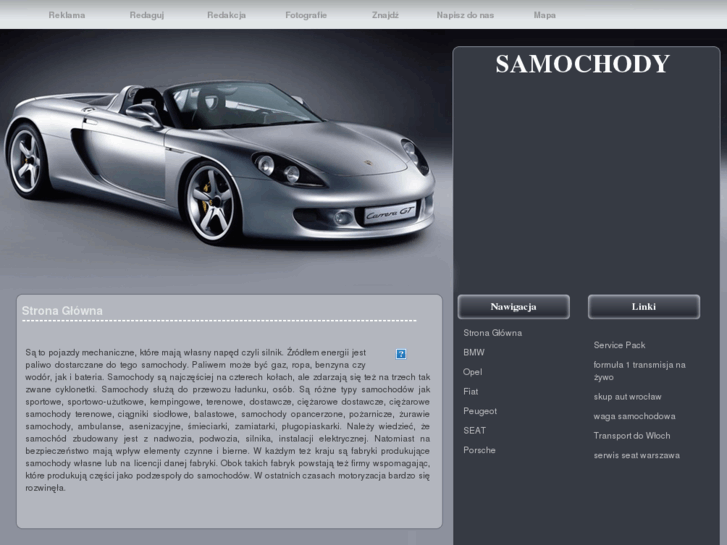Image resolution: width=727 pixels, height=545 pixels.
Task: Open the skup aut wrocław link
Action: pyautogui.click(x=627, y=397)
